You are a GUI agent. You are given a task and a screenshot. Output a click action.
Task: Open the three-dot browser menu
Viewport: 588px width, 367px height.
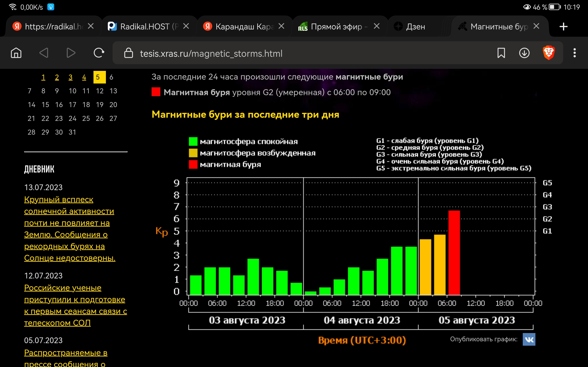(574, 53)
